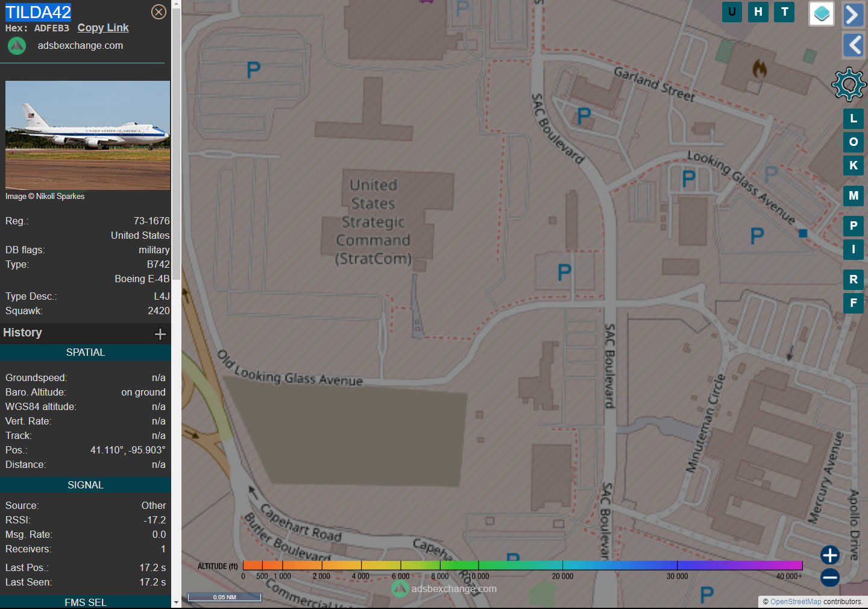Toggle the L map option button
This screenshot has height=609, width=868.
coord(854,119)
